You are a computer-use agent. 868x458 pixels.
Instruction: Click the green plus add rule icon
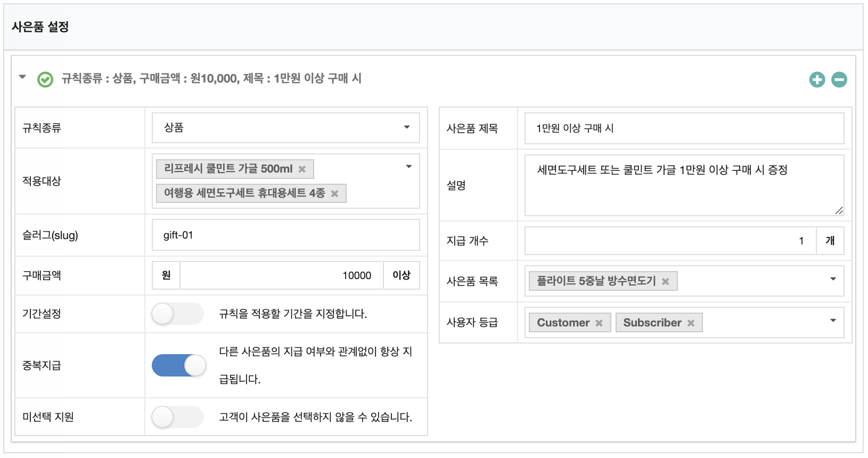point(817,80)
